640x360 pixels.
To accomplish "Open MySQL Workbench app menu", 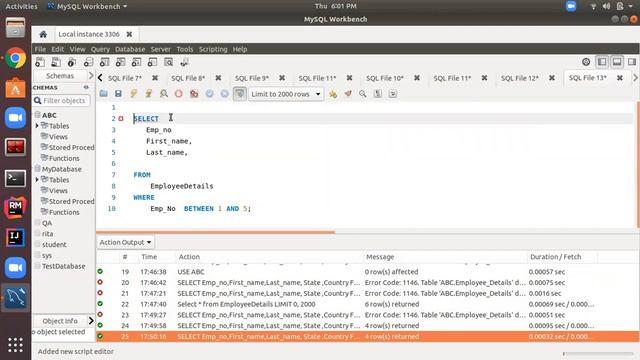I will [88, 6].
